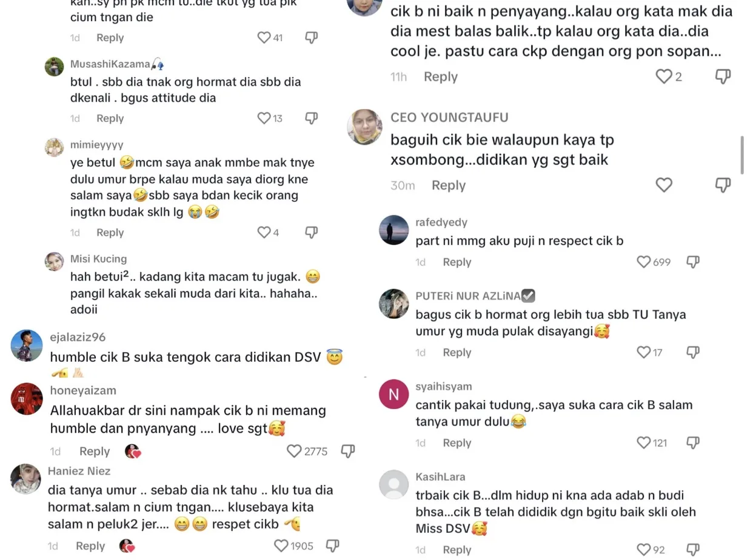Reply to honeyaizam's comment

point(95,452)
